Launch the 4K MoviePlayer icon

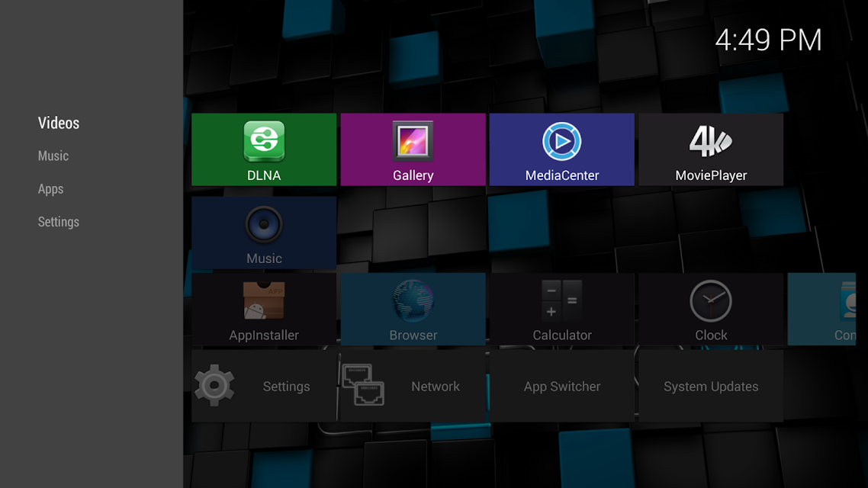tap(711, 142)
